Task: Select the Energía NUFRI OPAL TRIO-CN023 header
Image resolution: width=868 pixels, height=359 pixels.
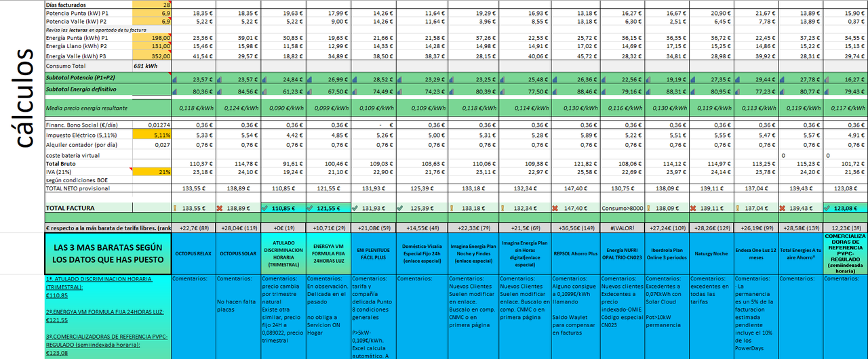Action: (621, 255)
